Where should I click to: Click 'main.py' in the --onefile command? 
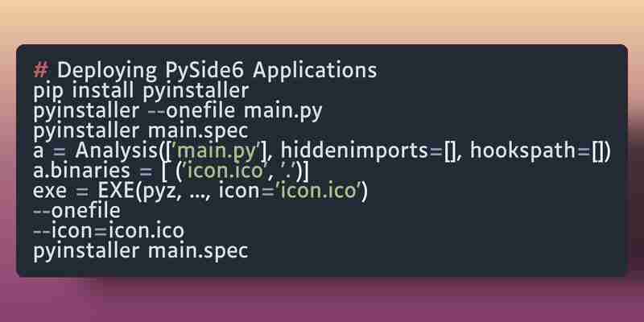[283, 111]
